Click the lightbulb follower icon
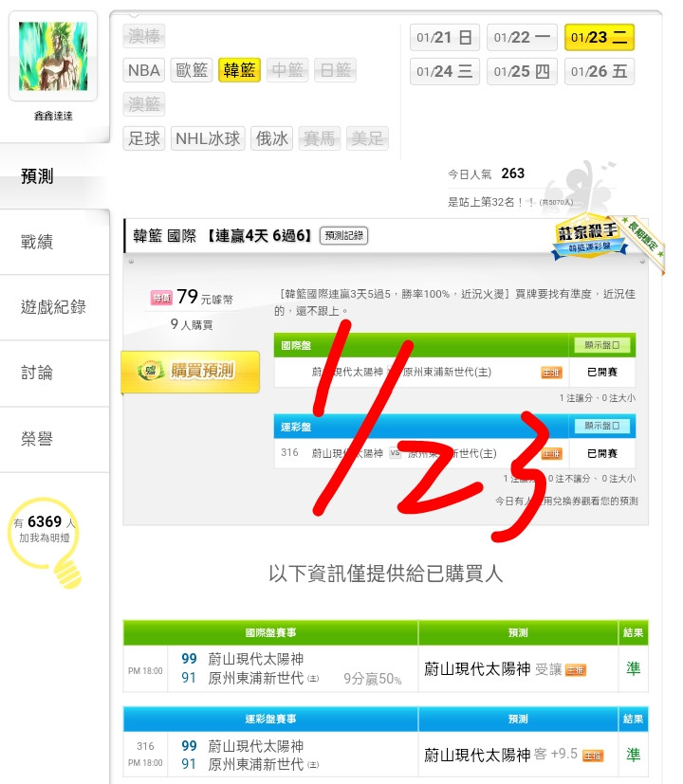Screen dimensions: 683x784 45,543
